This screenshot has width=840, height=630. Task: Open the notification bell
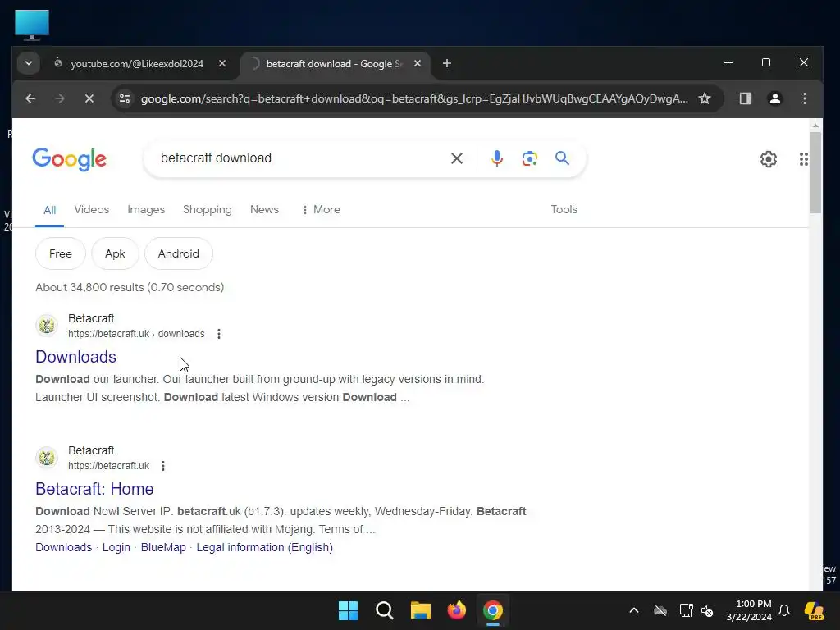784,610
